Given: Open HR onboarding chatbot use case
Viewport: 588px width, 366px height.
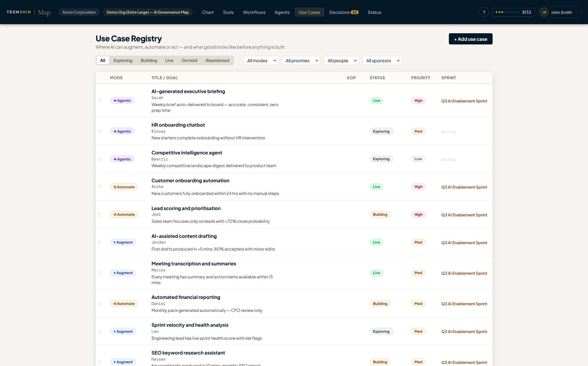Looking at the screenshot, I should click(178, 125).
